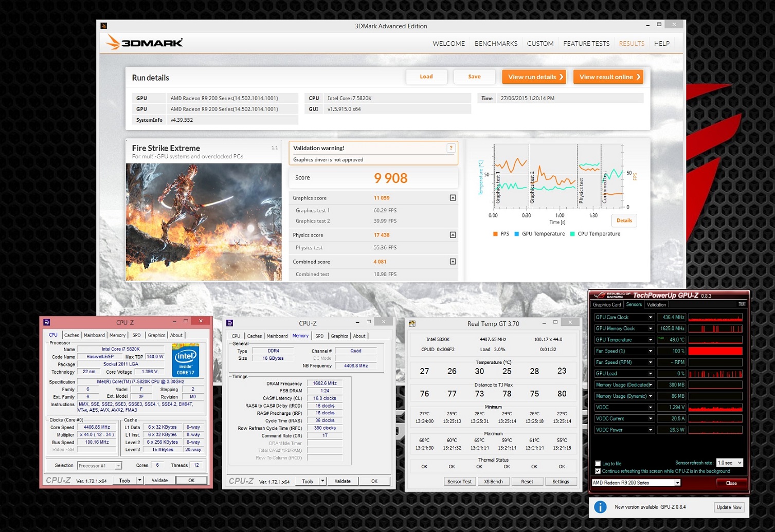Open the FEATURE TESTS tab

[586, 44]
